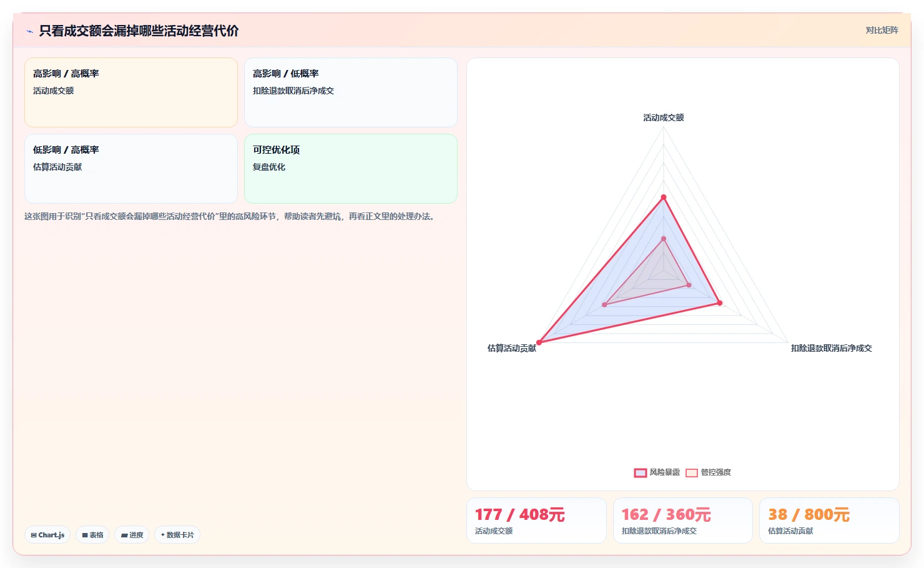The width and height of the screenshot is (924, 568).
Task: Click 扣除退款取消后净成交 text in the second card
Action: tap(293, 91)
